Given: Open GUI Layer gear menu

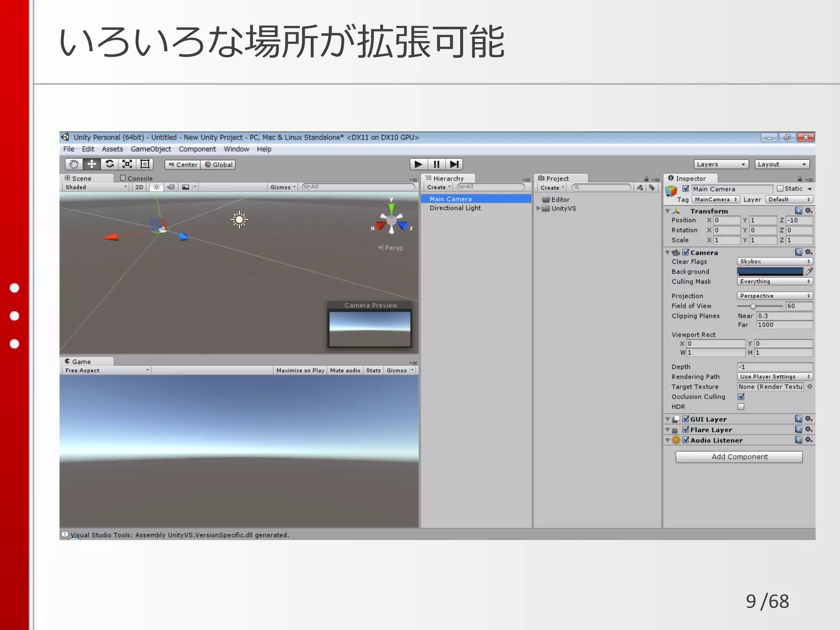Looking at the screenshot, I should pos(808,419).
